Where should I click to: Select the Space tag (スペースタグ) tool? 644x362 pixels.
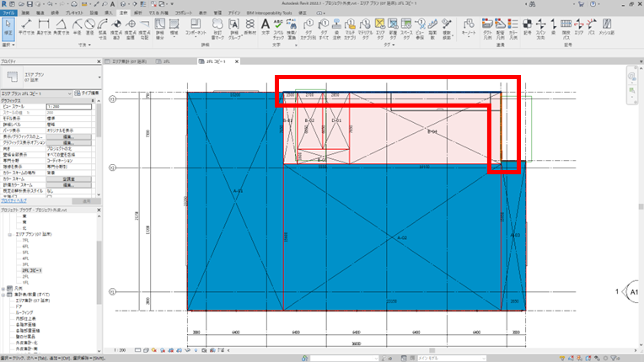[406, 29]
